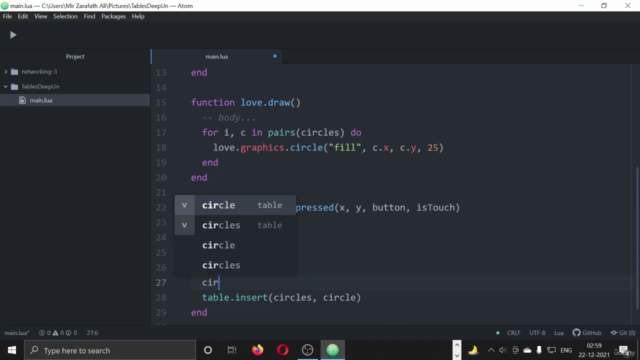Choose 'circles' table autocomplete suggestion
The width and height of the screenshot is (640, 360).
coord(235,225)
